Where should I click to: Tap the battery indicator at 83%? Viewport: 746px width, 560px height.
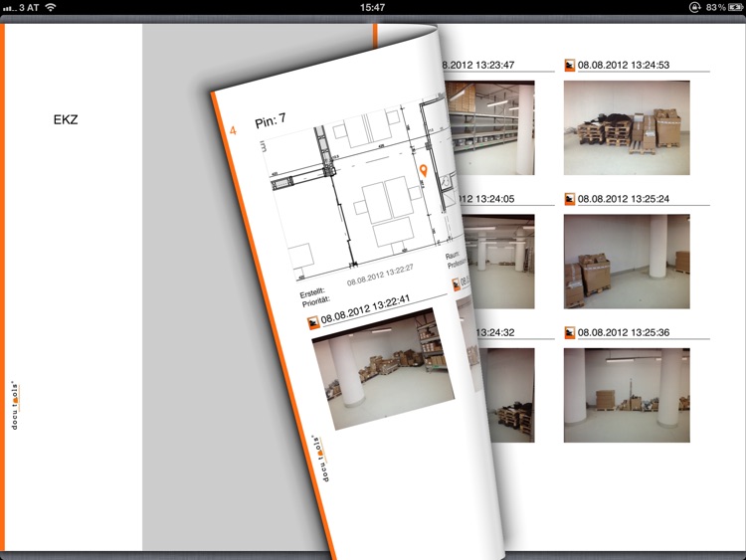coord(723,7)
